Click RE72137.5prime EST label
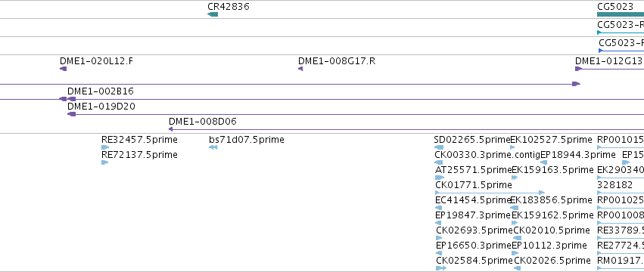Screen dimensions: 644x272 coord(139,155)
